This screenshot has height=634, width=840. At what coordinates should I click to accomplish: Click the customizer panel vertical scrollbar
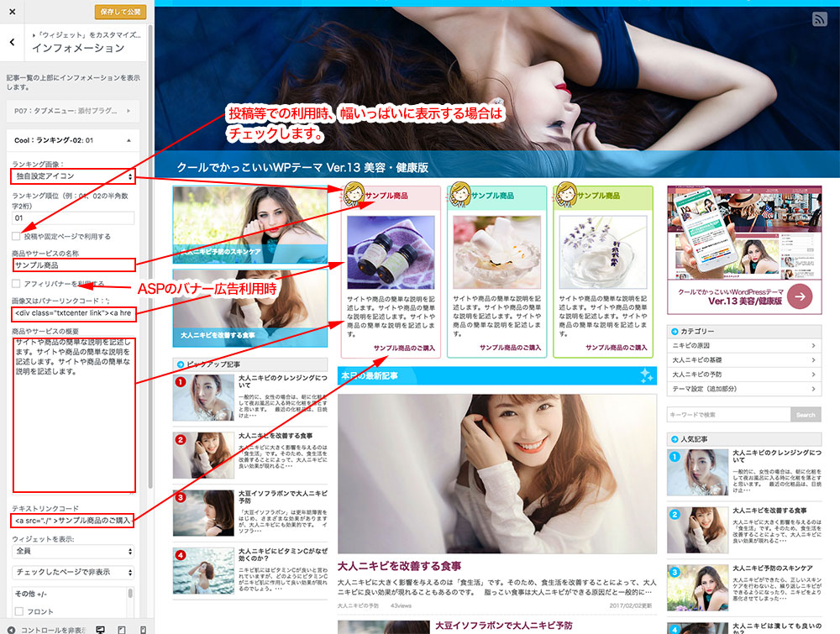point(150,257)
